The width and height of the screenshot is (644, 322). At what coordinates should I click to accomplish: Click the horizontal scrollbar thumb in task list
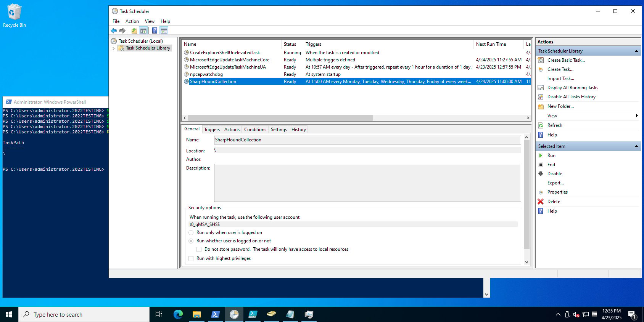point(280,118)
